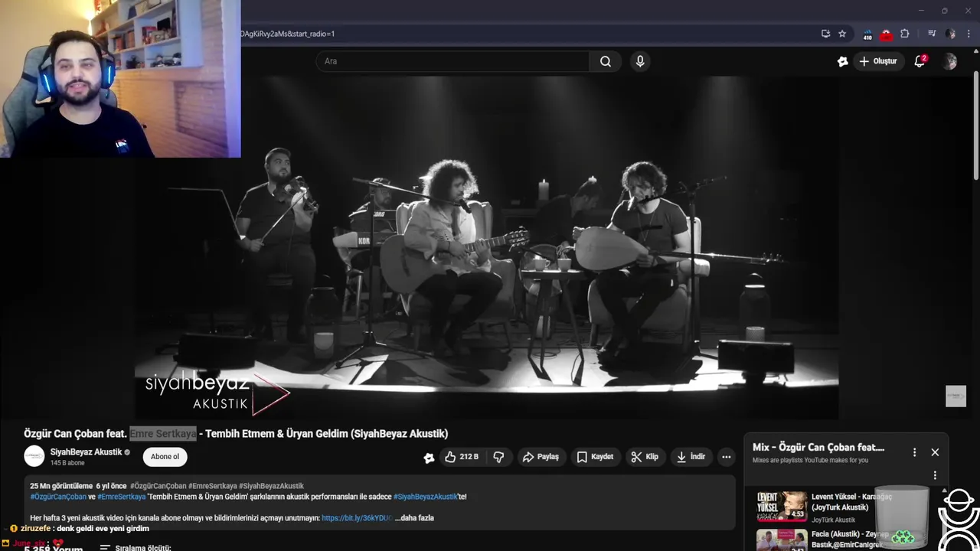The height and width of the screenshot is (551, 980).
Task: Open Mix playlist options menu
Action: click(914, 452)
